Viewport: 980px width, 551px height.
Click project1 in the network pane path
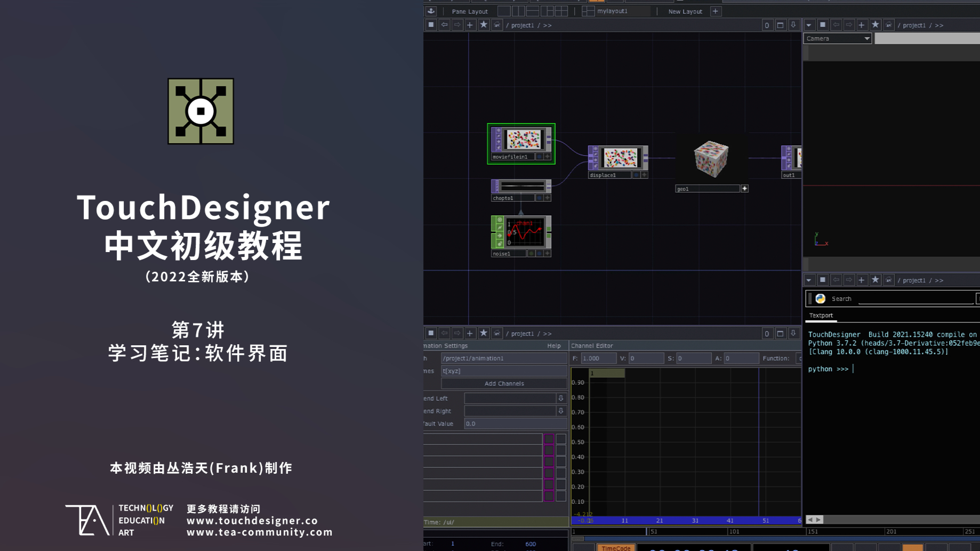point(523,25)
